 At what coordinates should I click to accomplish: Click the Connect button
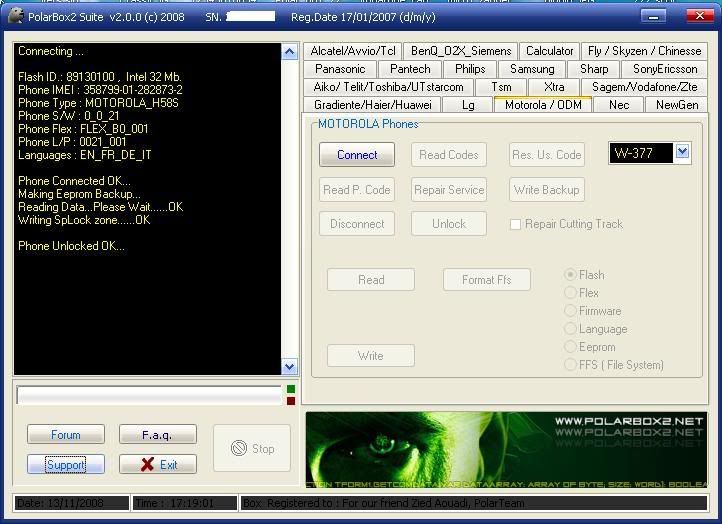[357, 155]
